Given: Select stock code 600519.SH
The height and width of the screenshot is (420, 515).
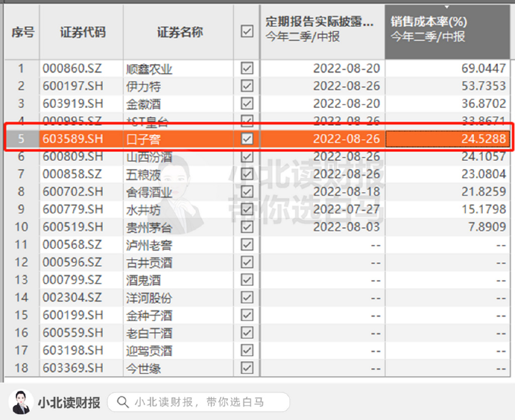Looking at the screenshot, I should tap(73, 227).
